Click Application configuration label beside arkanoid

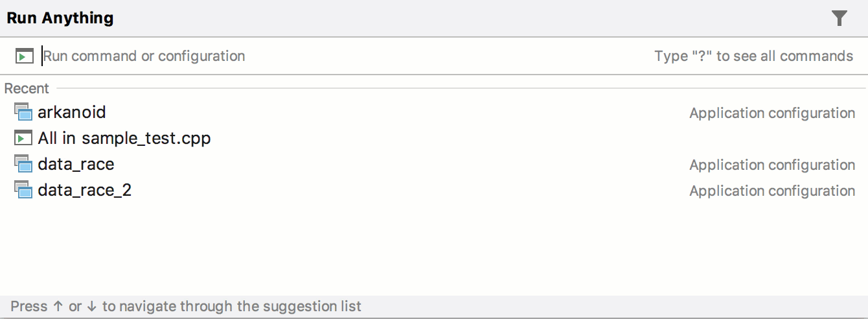772,113
